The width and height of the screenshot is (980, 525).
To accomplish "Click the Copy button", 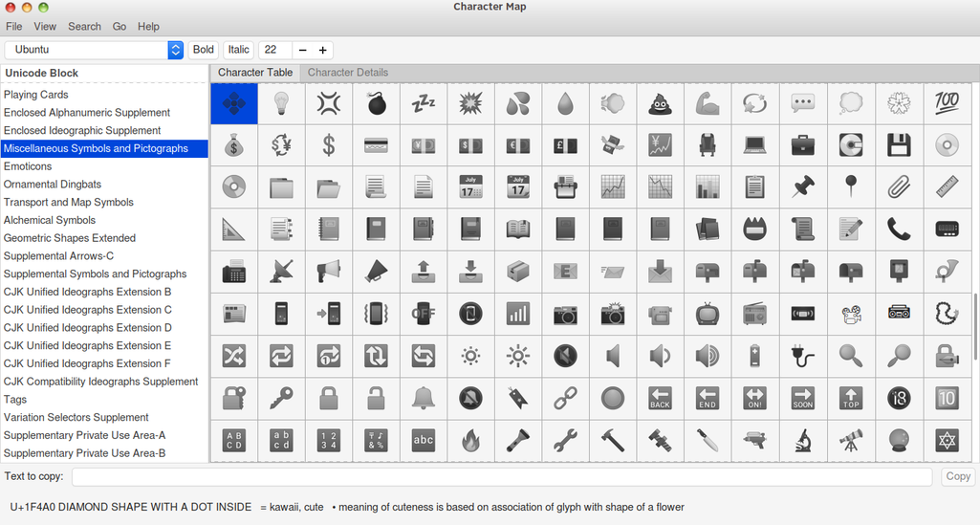I will (958, 476).
